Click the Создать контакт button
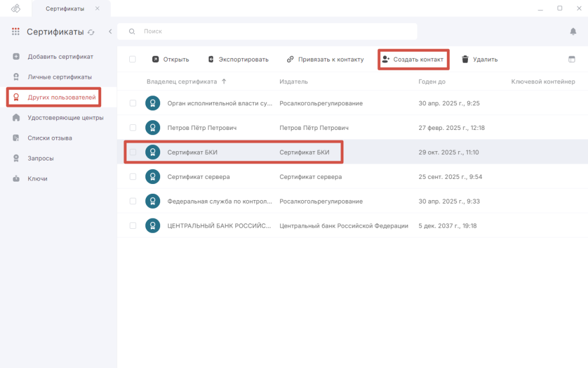 [413, 59]
